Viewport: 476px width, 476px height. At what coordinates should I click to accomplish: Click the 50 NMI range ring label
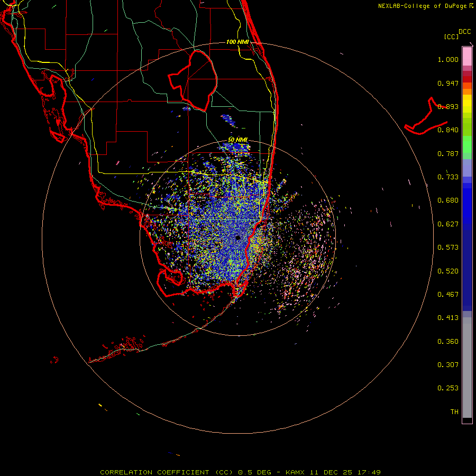[237, 140]
